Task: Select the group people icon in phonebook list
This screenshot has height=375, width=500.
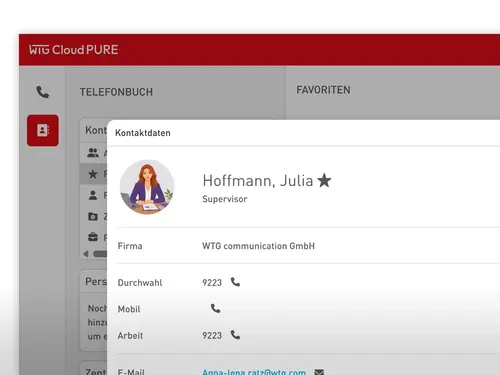Action: pos(93,153)
